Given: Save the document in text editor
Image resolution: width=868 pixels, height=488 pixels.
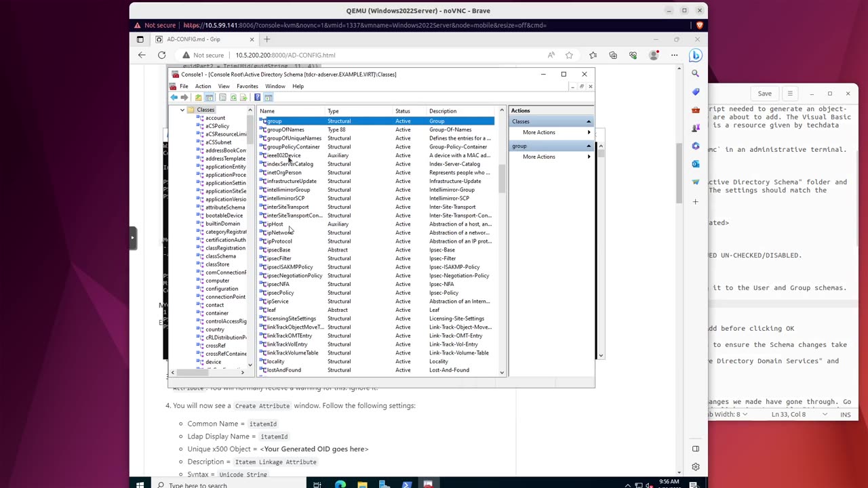Looking at the screenshot, I should pyautogui.click(x=764, y=94).
